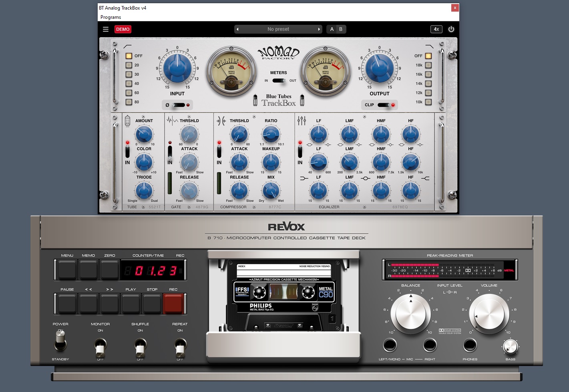Image resolution: width=569 pixels, height=392 pixels.
Task: Click the Revox logo on cassette deck
Action: pyautogui.click(x=286, y=227)
